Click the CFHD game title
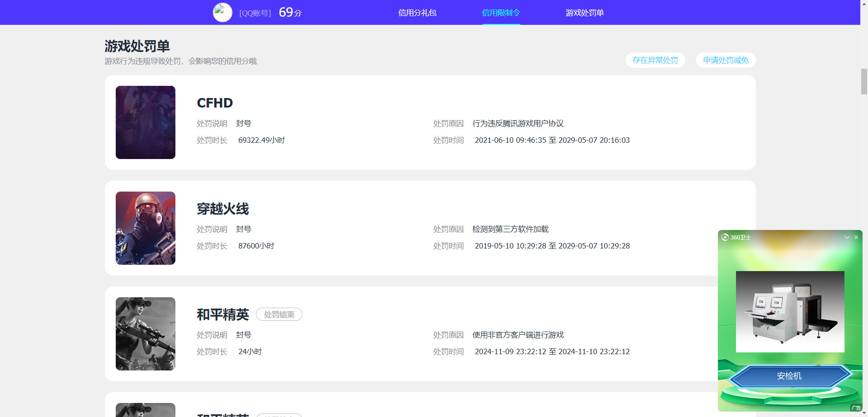The height and width of the screenshot is (417, 868). [x=215, y=103]
